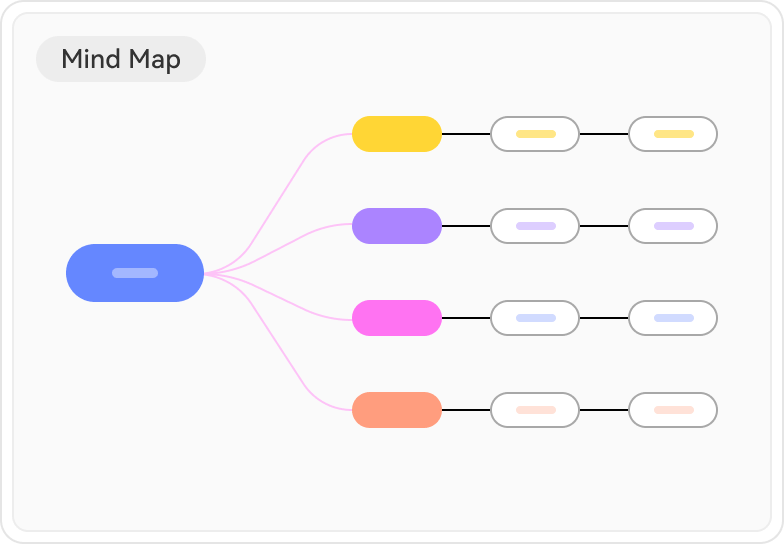This screenshot has width=784, height=544.
Task: Select the yellow branch node
Action: (397, 134)
